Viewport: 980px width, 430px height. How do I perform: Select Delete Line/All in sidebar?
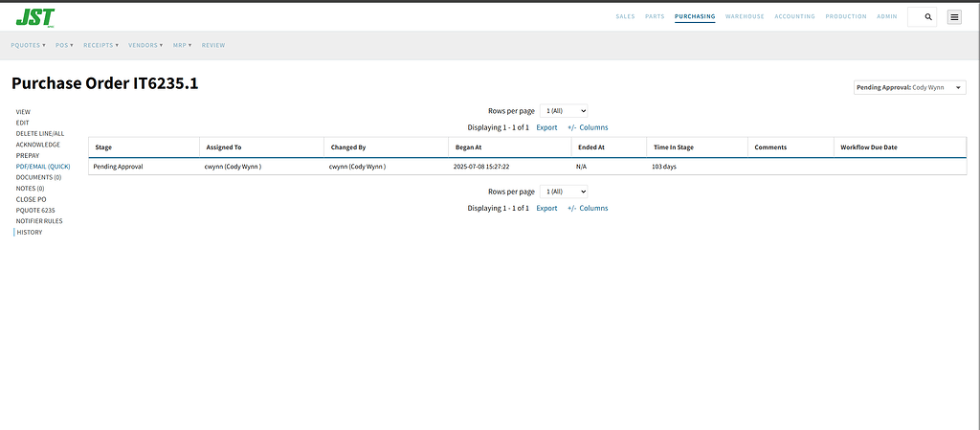pyautogui.click(x=40, y=134)
